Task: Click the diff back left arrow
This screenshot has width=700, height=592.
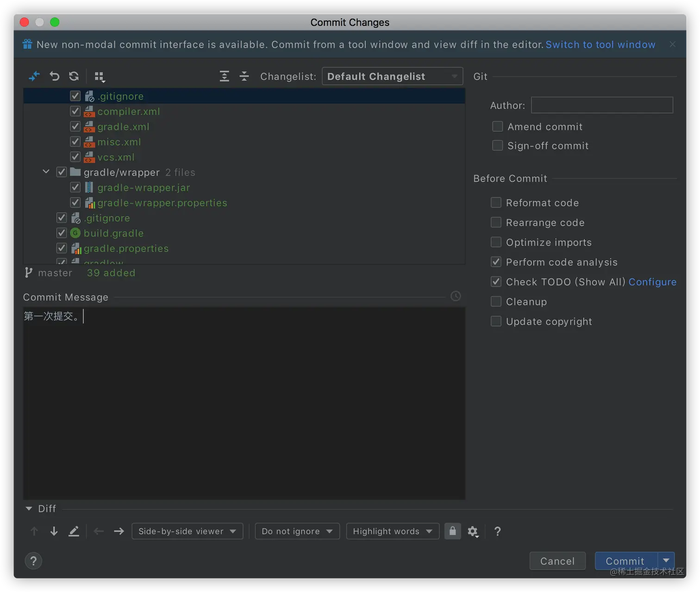Action: [99, 531]
